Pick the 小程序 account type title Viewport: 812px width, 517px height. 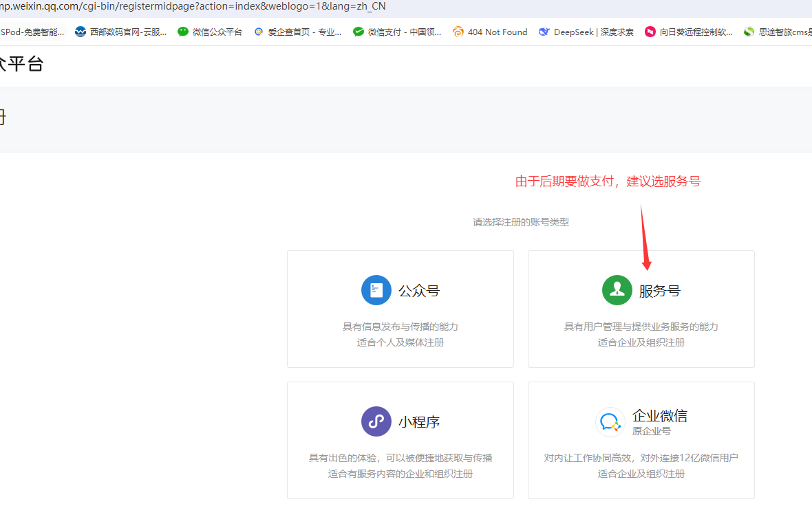point(418,422)
